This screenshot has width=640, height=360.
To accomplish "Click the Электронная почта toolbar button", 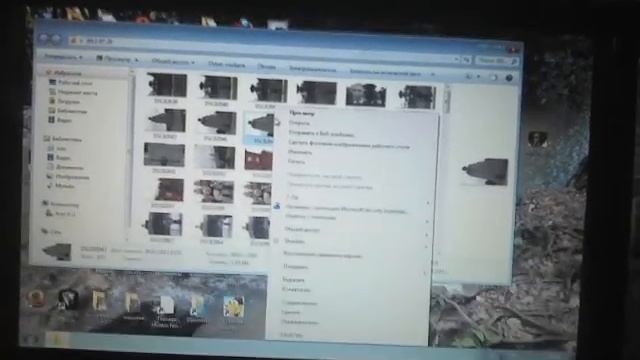I will click(312, 69).
